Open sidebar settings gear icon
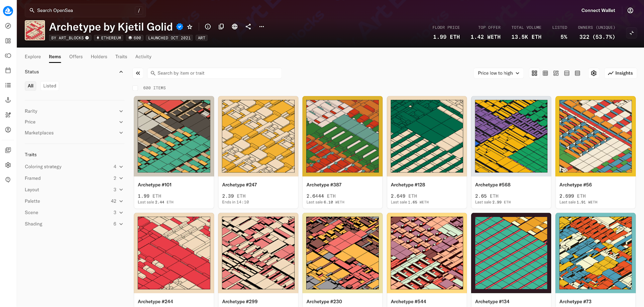The height and width of the screenshot is (307, 644). pos(8,165)
